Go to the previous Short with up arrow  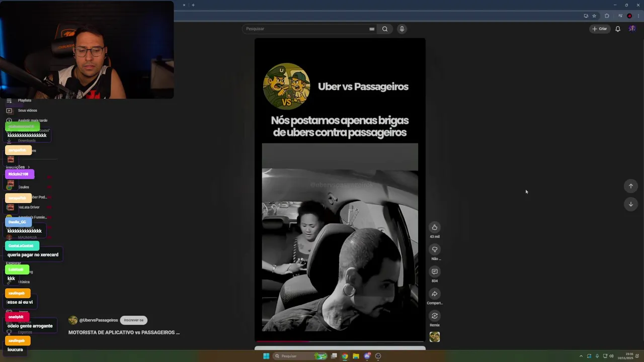coord(630,186)
